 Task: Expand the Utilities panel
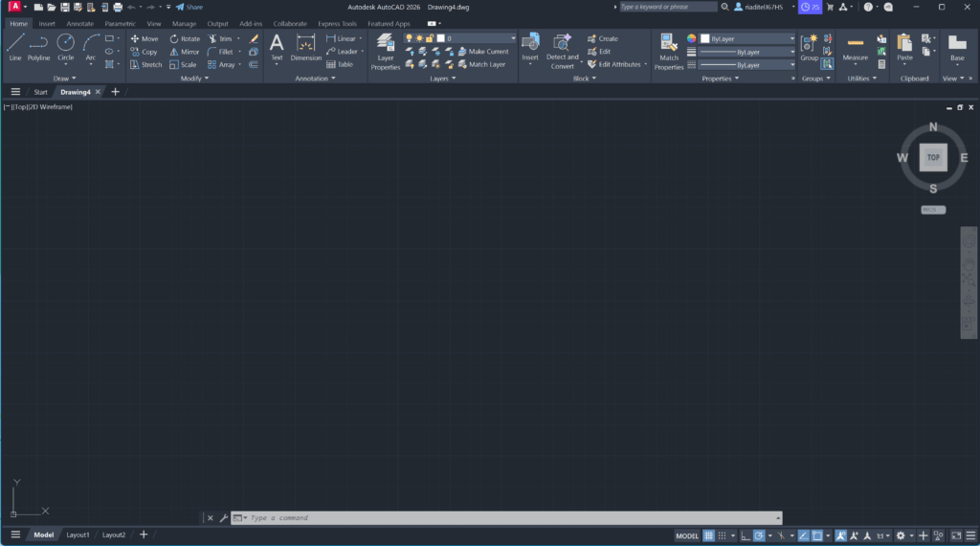click(x=861, y=79)
